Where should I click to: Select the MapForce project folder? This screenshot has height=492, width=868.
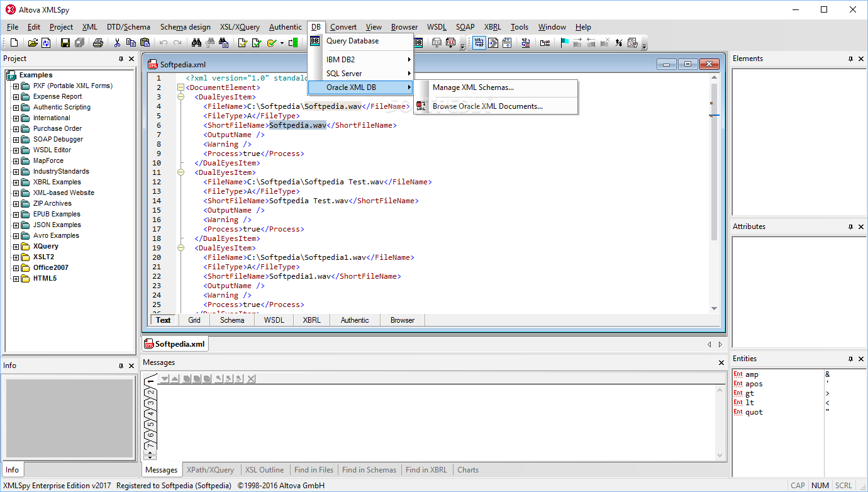(x=48, y=160)
